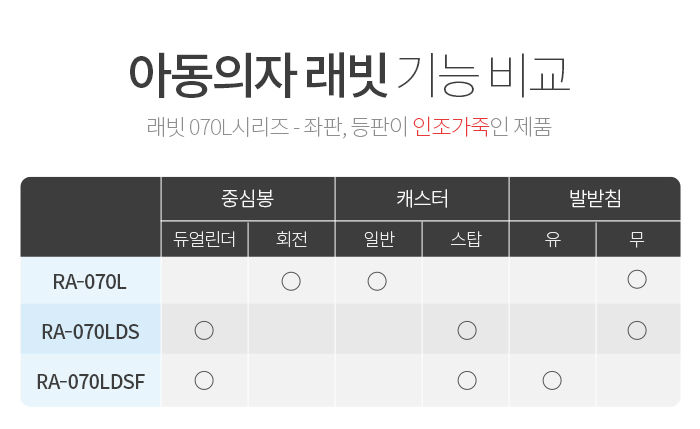The image size is (700, 429).
Task: Select the RA-070L model row label
Action: point(90,281)
